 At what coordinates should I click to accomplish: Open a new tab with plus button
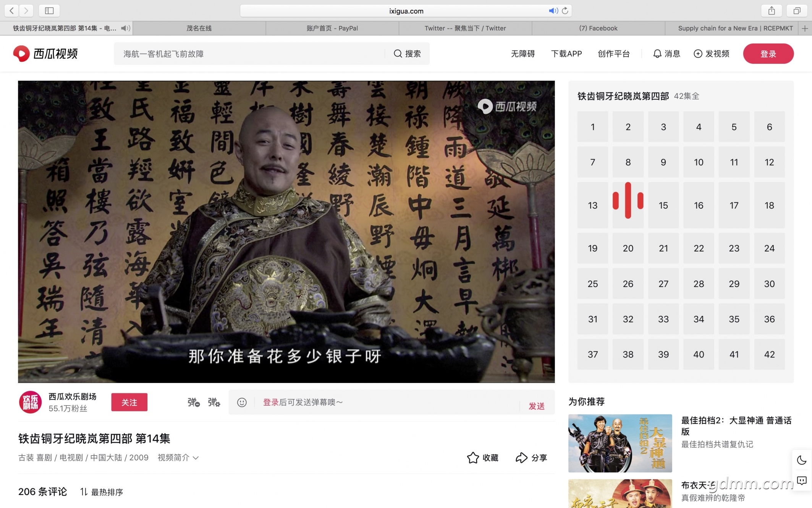805,28
